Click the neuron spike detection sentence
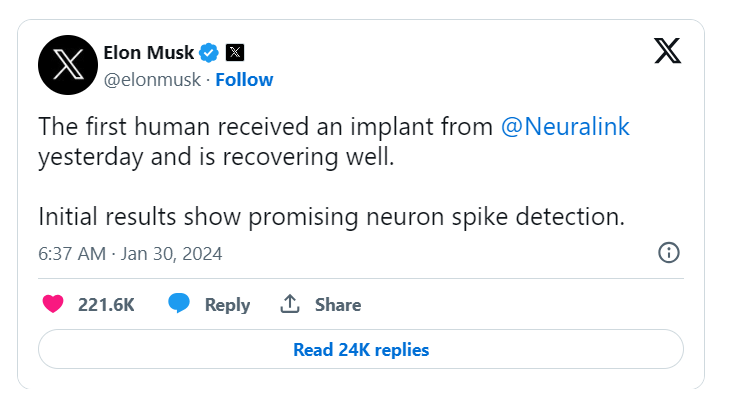 (331, 217)
